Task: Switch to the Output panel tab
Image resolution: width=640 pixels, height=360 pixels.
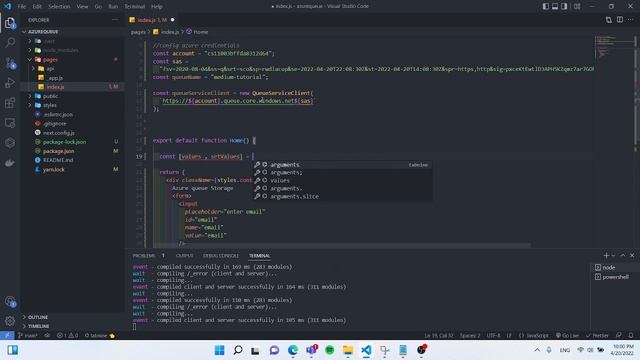Action: point(184,256)
